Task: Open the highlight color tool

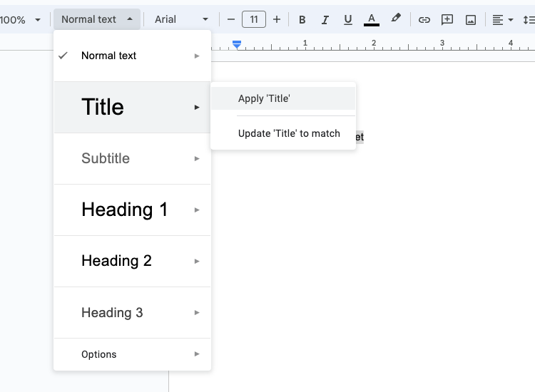Action: pyautogui.click(x=396, y=19)
